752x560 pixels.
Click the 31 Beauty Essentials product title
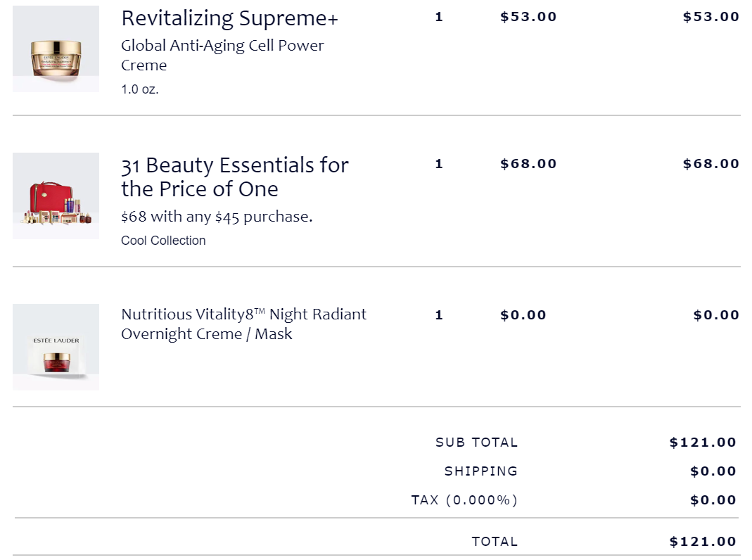point(234,177)
